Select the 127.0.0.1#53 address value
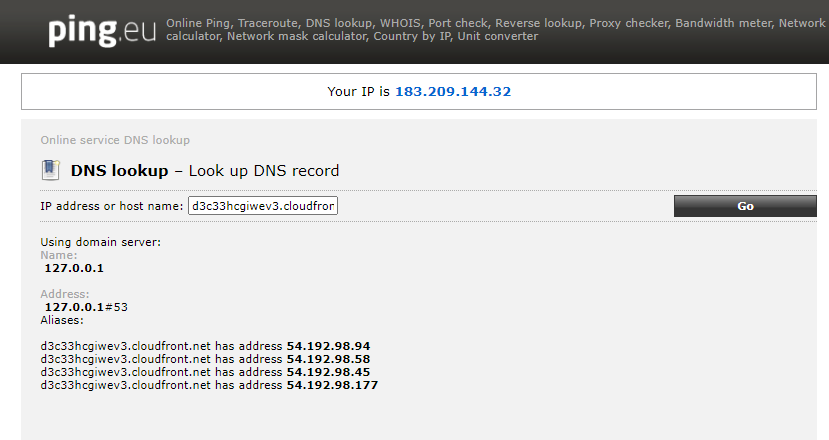 86,307
